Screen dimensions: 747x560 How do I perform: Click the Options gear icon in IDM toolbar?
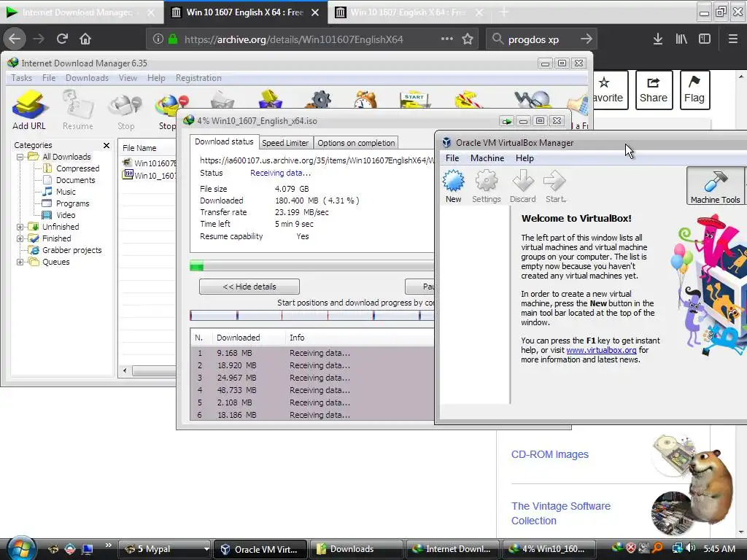pos(318,99)
